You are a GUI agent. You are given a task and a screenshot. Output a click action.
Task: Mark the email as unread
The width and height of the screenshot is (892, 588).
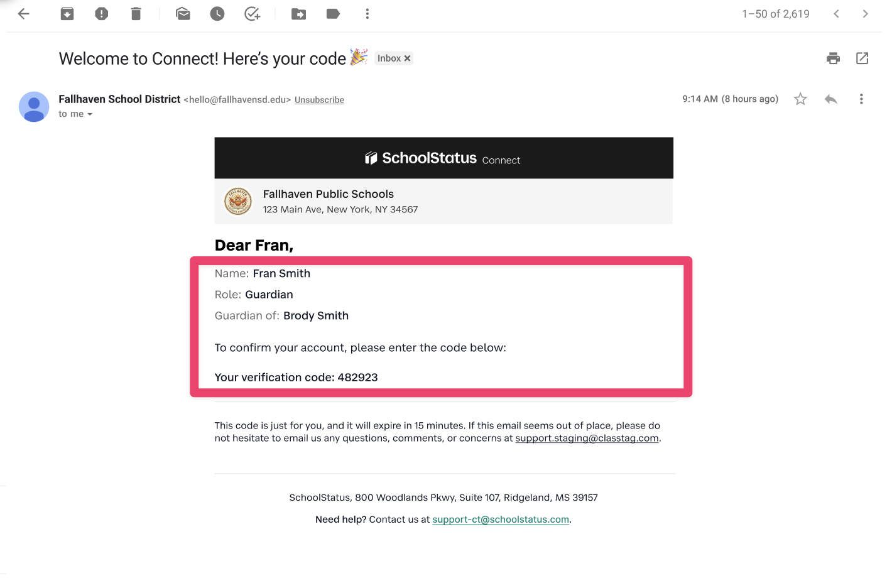pyautogui.click(x=183, y=14)
